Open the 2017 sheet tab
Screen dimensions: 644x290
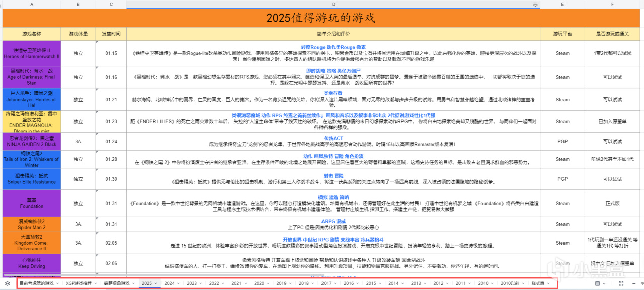coord(326,283)
